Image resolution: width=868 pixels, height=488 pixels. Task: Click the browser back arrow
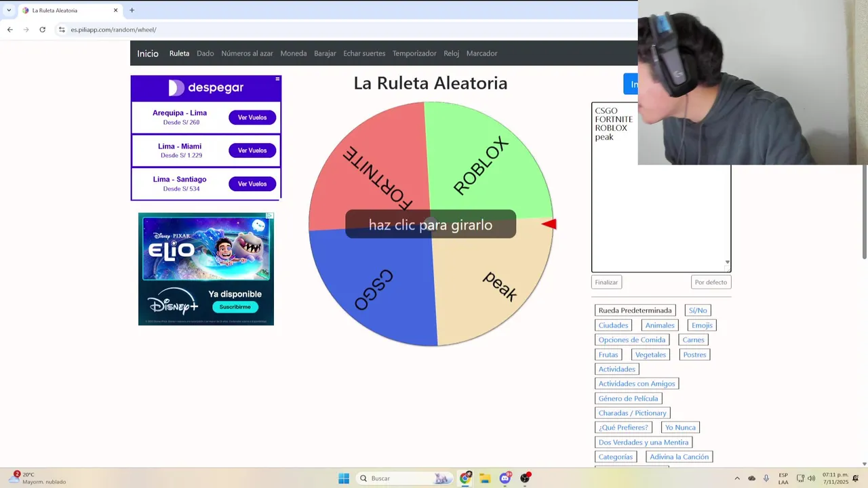click(9, 30)
